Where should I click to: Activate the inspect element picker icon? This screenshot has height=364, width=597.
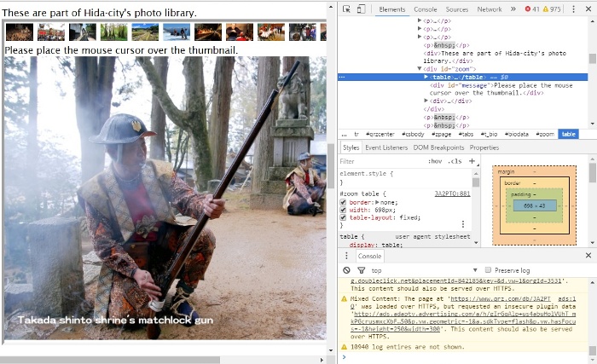click(x=346, y=9)
